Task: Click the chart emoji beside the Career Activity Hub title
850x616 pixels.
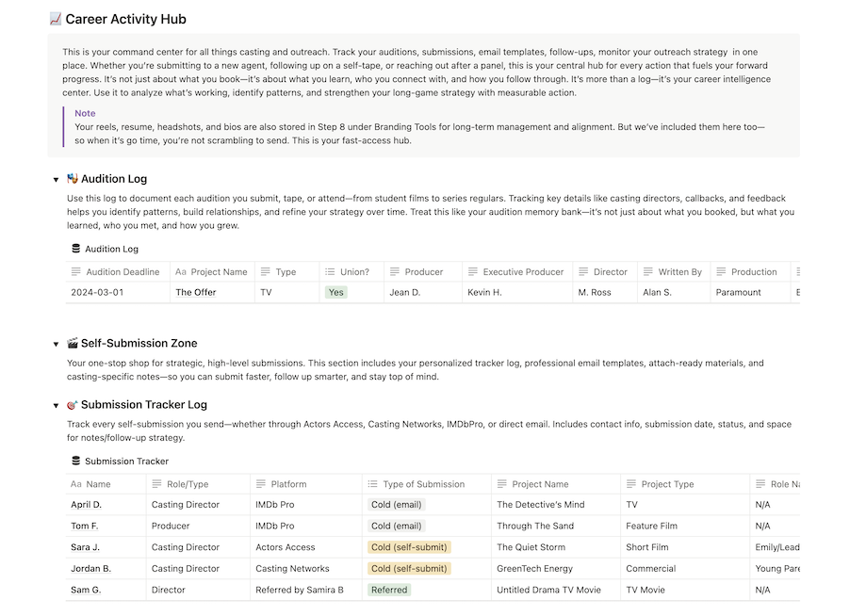Action: (x=56, y=19)
